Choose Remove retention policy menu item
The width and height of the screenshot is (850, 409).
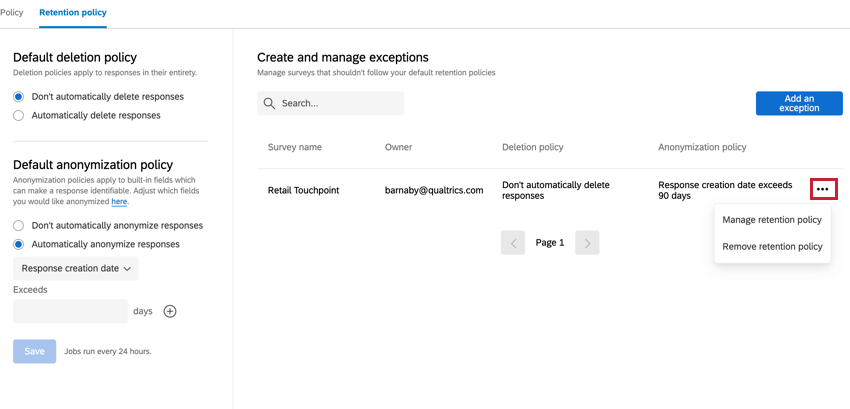point(772,246)
